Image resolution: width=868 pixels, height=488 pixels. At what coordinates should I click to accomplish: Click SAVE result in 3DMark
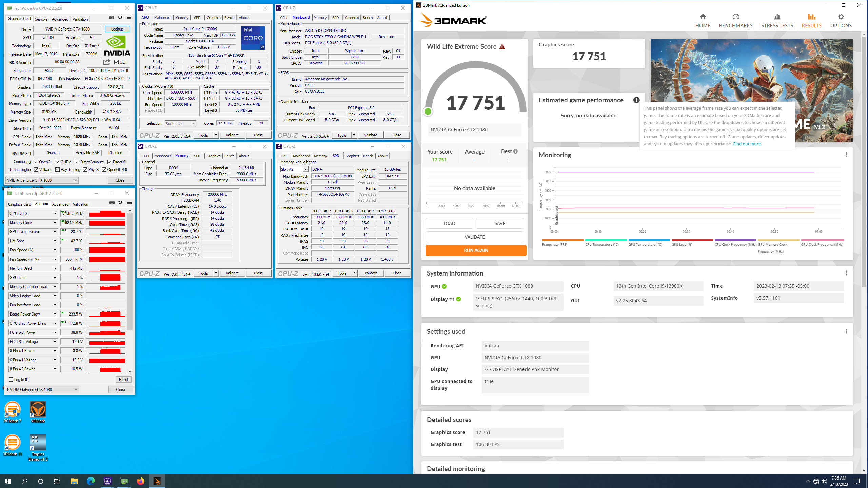click(x=500, y=223)
